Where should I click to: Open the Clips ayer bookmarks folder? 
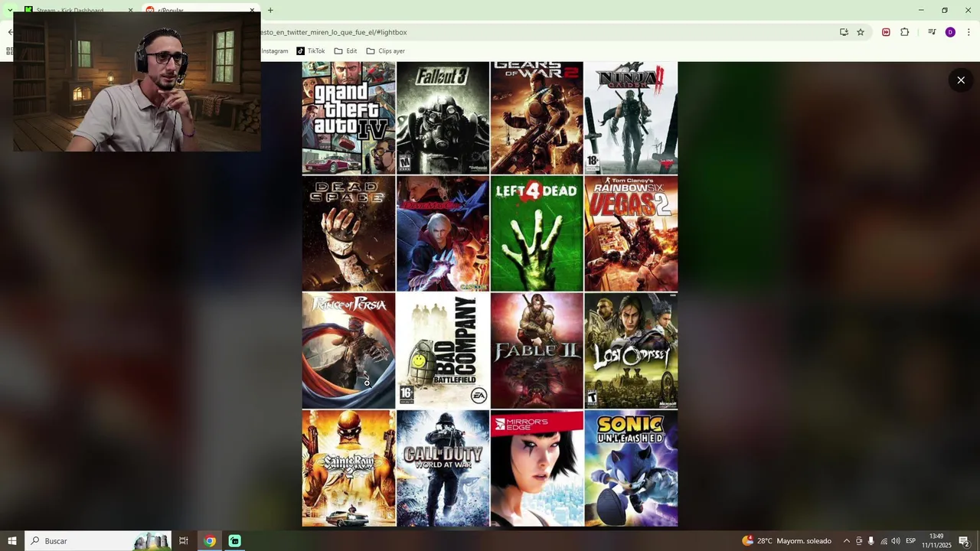[x=385, y=51]
